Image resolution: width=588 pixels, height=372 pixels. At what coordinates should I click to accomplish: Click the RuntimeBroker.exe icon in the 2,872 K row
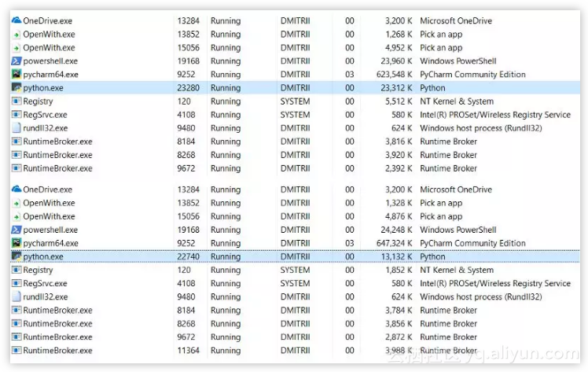coord(17,337)
